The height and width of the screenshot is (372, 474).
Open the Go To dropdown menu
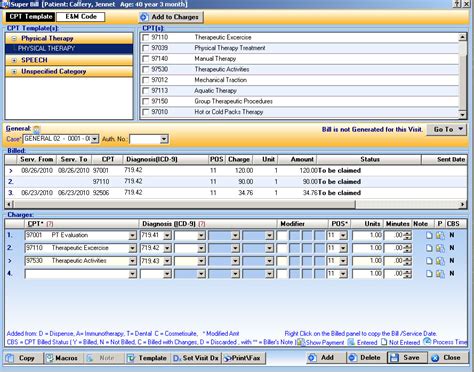click(x=446, y=129)
